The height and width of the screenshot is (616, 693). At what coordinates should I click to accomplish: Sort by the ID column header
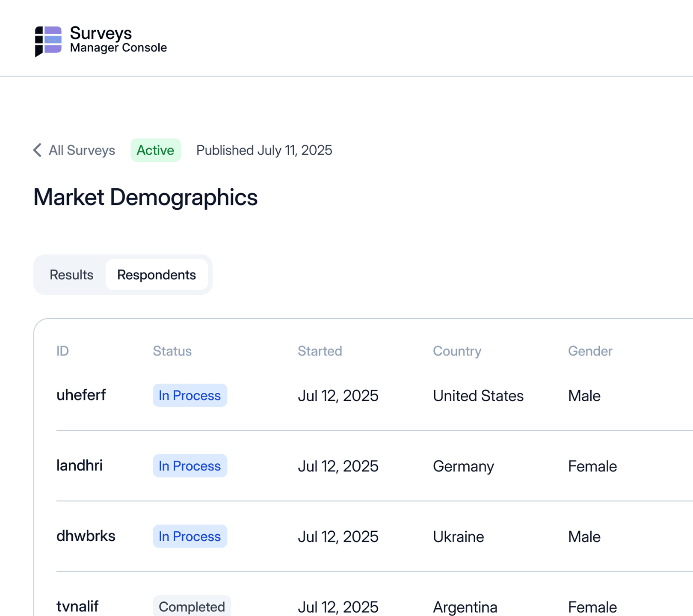(62, 351)
